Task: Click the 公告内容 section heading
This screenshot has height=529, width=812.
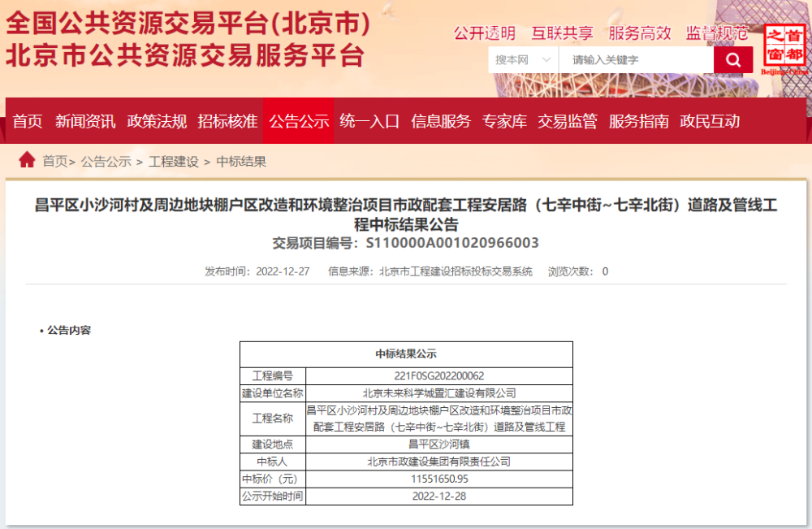Action: 69,330
